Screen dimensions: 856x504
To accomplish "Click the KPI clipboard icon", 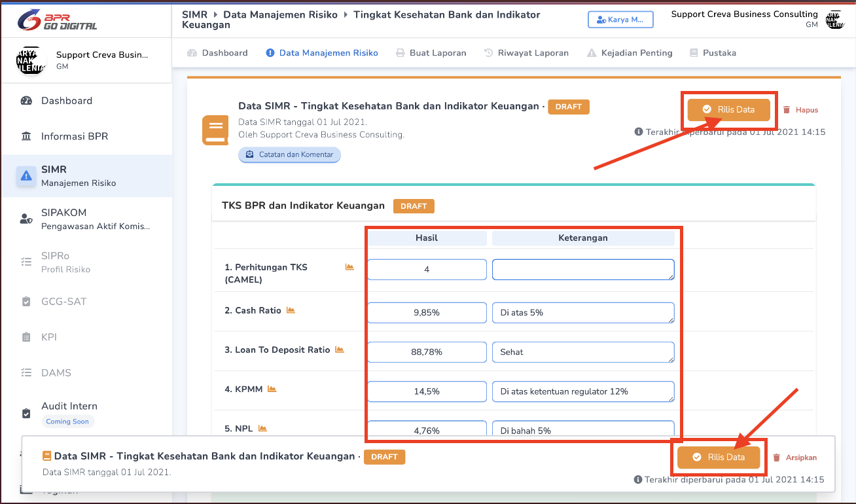I will pos(26,337).
